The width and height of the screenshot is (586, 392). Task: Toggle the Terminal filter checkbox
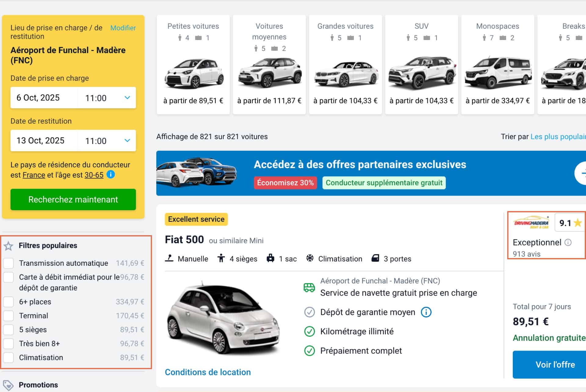pos(9,316)
